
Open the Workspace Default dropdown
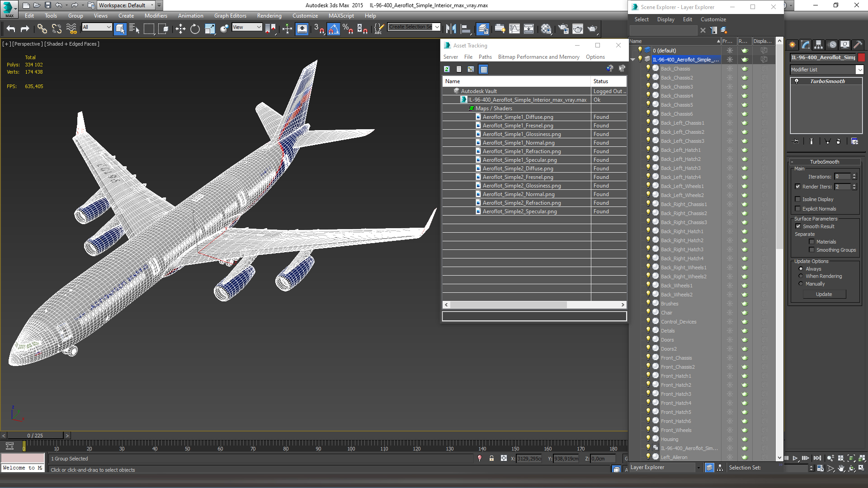[152, 5]
